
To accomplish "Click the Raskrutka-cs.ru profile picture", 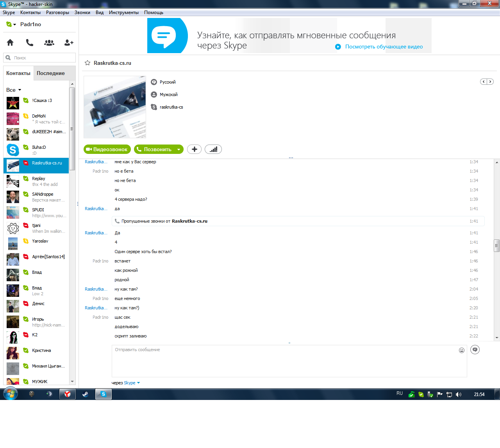I will (x=115, y=107).
